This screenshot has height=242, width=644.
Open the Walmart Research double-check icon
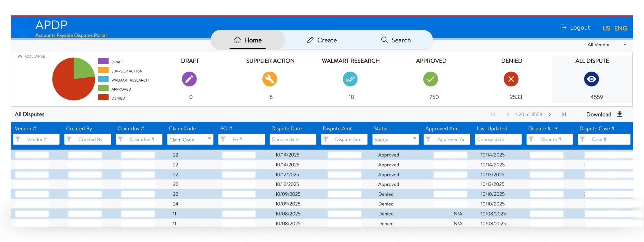point(350,79)
